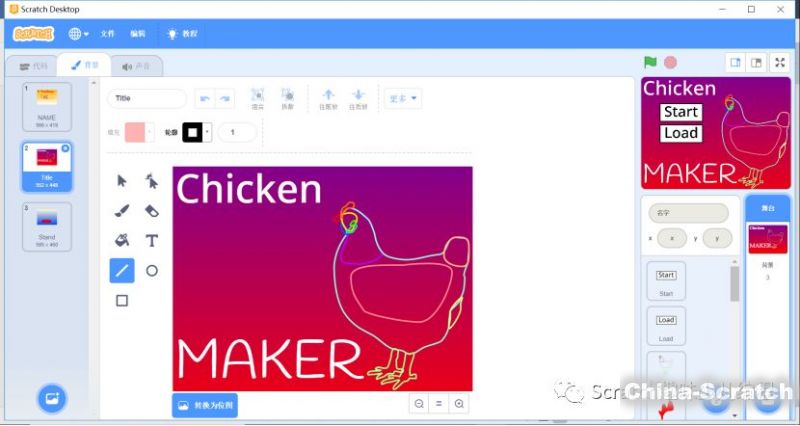Activate the Text tool
The height and width of the screenshot is (426, 800).
(x=152, y=241)
